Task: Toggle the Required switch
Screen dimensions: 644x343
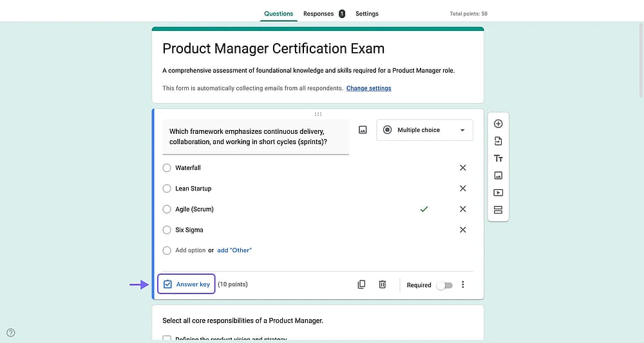Action: (444, 285)
